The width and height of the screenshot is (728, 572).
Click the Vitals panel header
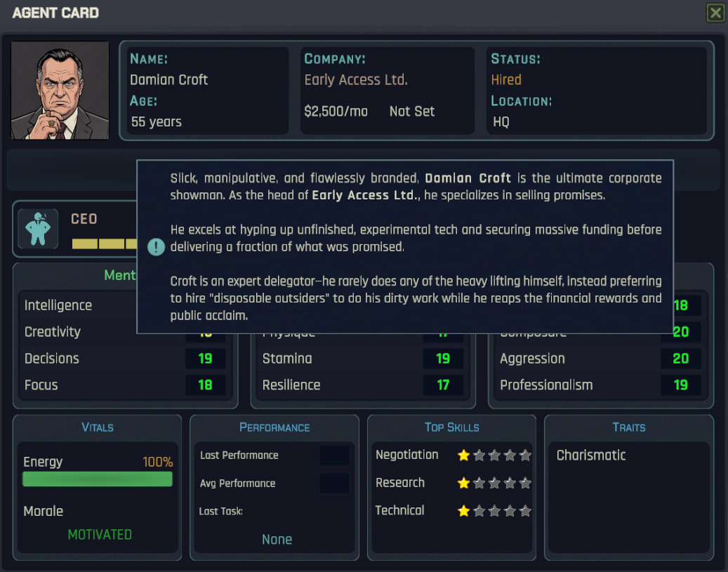pyautogui.click(x=98, y=427)
